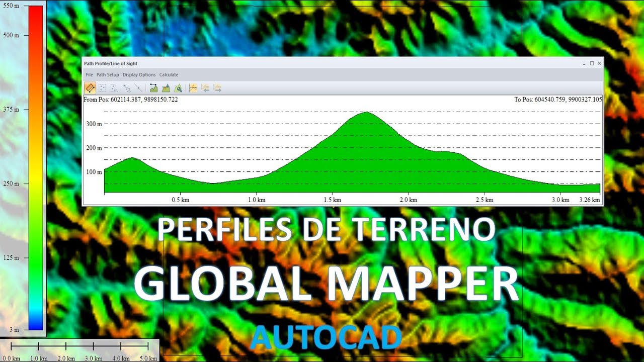Select the arrow cursor vertex tool icon
The image size is (644, 362).
pos(127,88)
